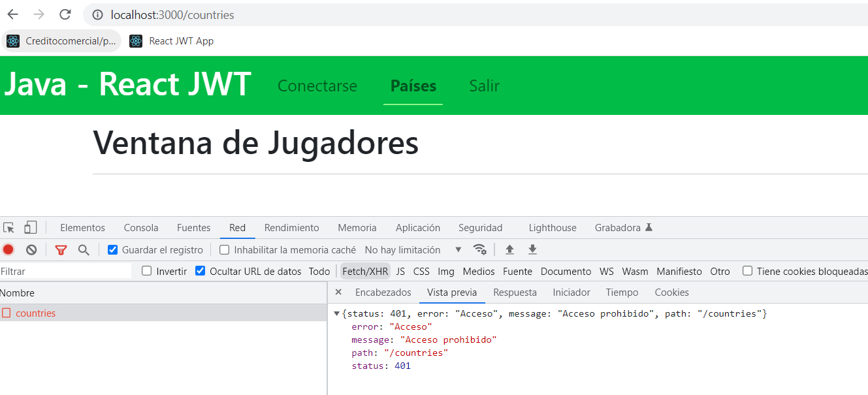Viewport: 868px width, 395px height.
Task: Select the Todo filter type
Action: point(319,271)
